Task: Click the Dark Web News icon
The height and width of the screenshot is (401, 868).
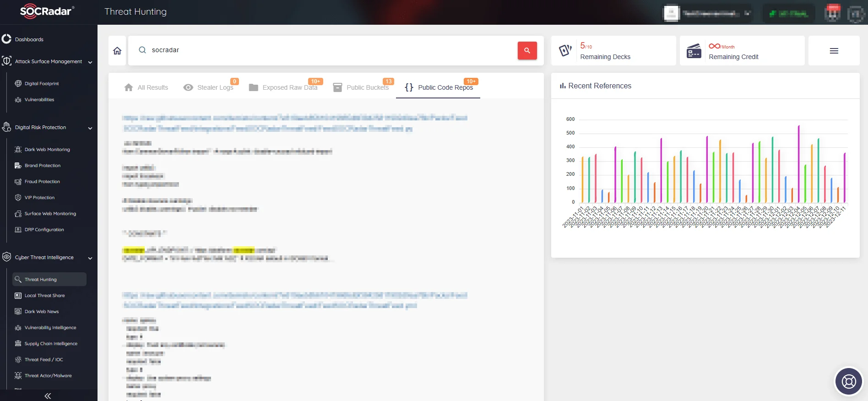Action: coord(18,311)
